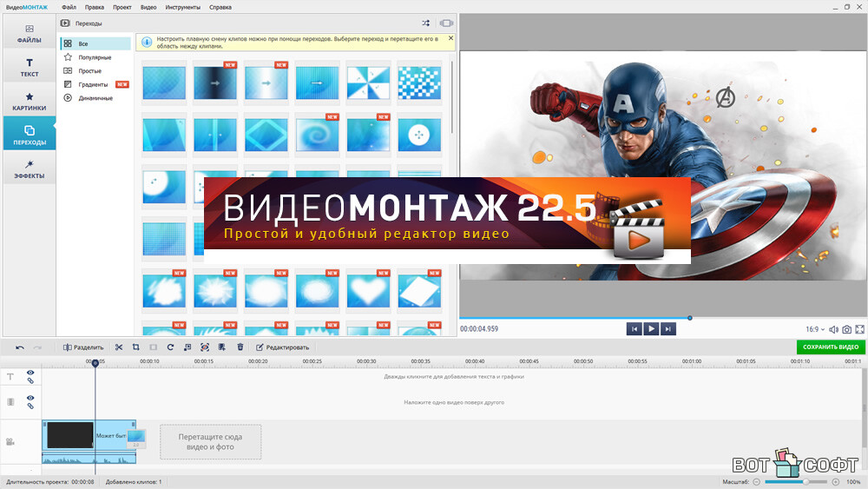This screenshot has width=868, height=489.
Task: Click the audio waveform under the clip
Action: 89,458
